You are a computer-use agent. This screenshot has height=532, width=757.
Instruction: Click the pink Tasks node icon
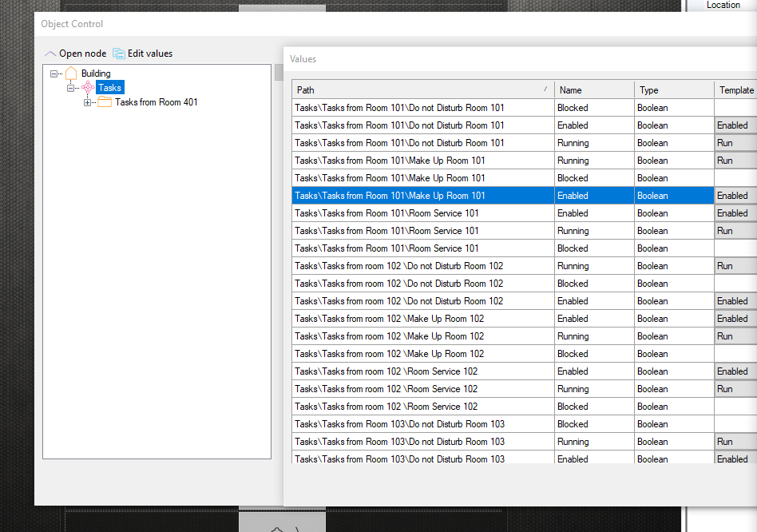click(x=88, y=88)
